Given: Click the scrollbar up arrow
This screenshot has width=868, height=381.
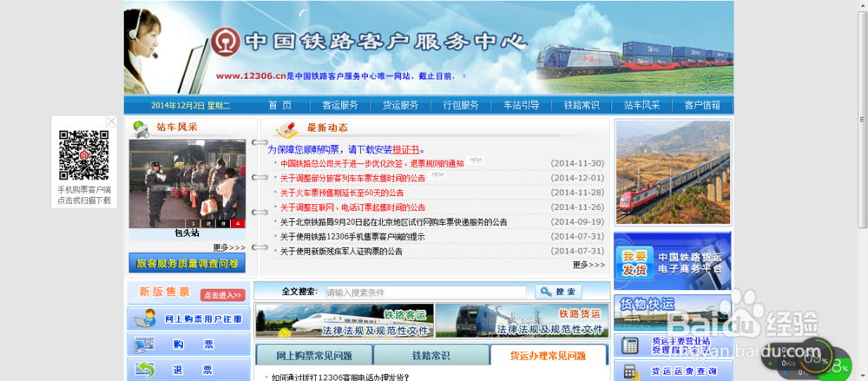Looking at the screenshot, I should click(863, 5).
